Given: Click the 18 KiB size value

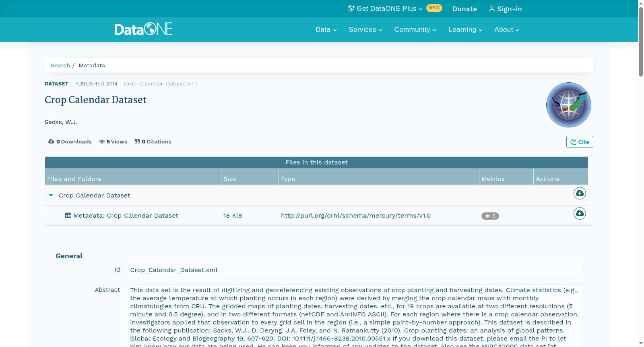Looking at the screenshot, I should coord(233,216).
